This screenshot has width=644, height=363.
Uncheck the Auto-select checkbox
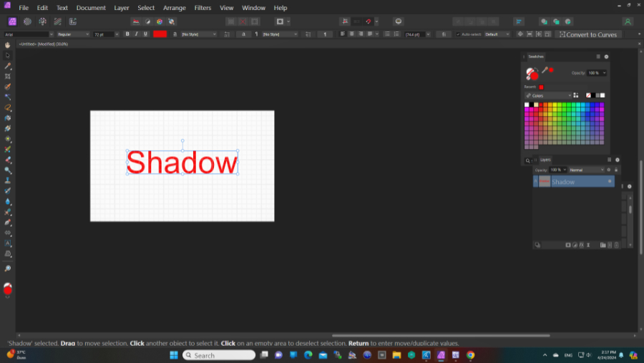coord(458,34)
